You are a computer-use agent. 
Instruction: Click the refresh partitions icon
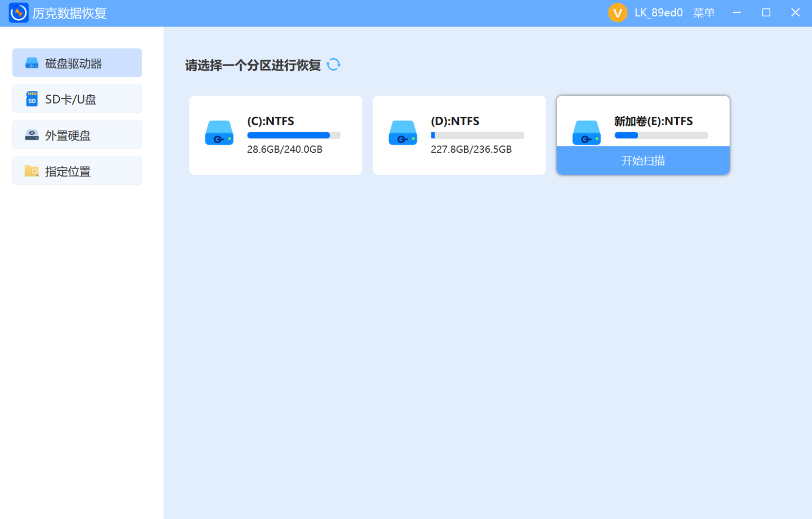[334, 64]
